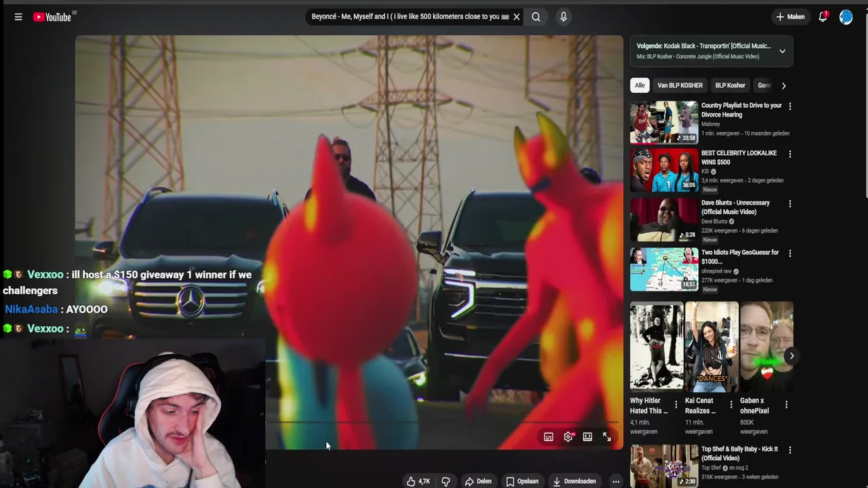Expand the Volgende mix playlist panel
The image size is (868, 488).
pyautogui.click(x=782, y=52)
